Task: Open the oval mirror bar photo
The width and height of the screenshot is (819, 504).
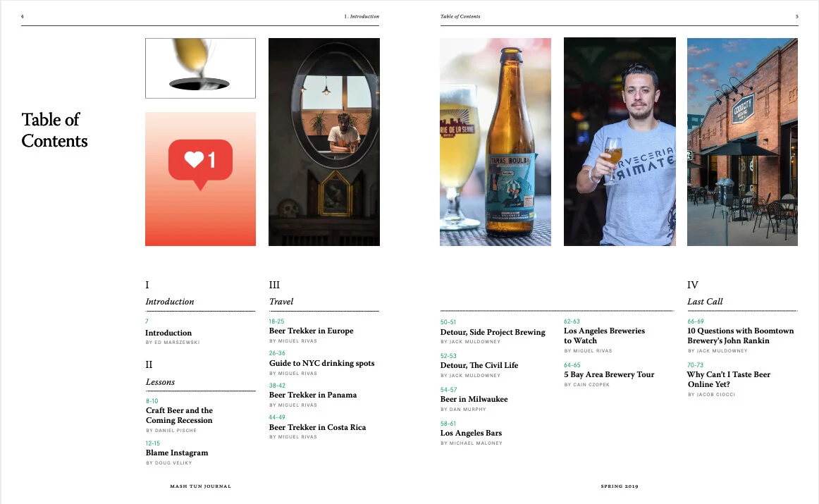Action: (324, 142)
